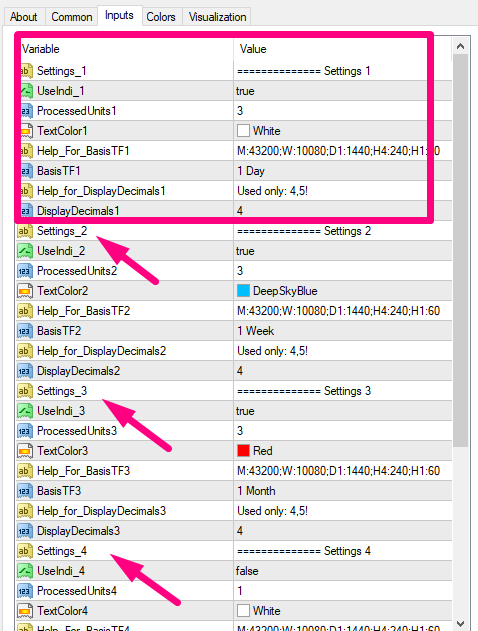The height and width of the screenshot is (631, 478).
Task: Click the integer icon beside ProcessedUnits1
Action: click(x=26, y=111)
